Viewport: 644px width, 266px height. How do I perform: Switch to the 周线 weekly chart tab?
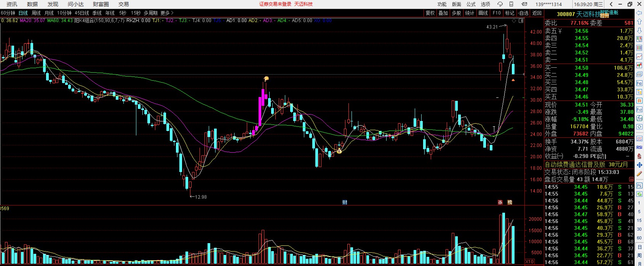(36, 13)
